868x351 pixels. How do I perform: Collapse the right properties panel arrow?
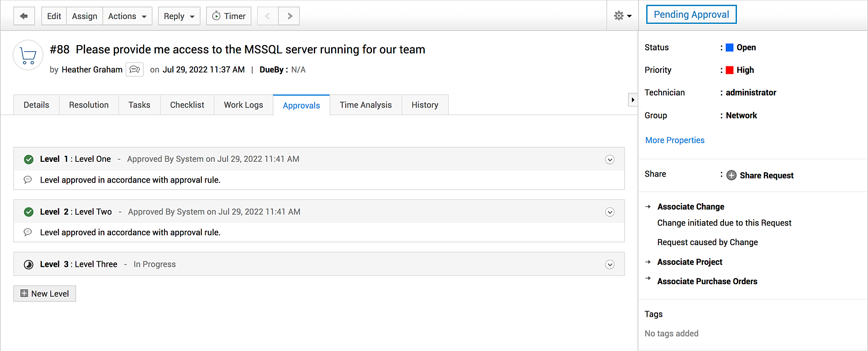pyautogui.click(x=633, y=100)
